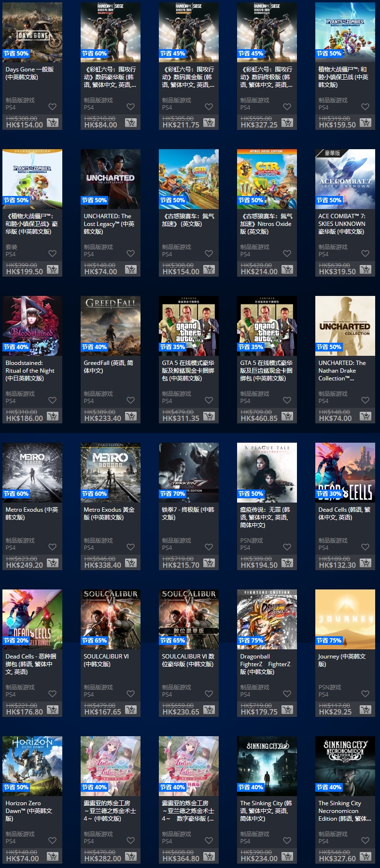Add Journey HK$29.25 to cart
380x868 pixels.
[366, 710]
